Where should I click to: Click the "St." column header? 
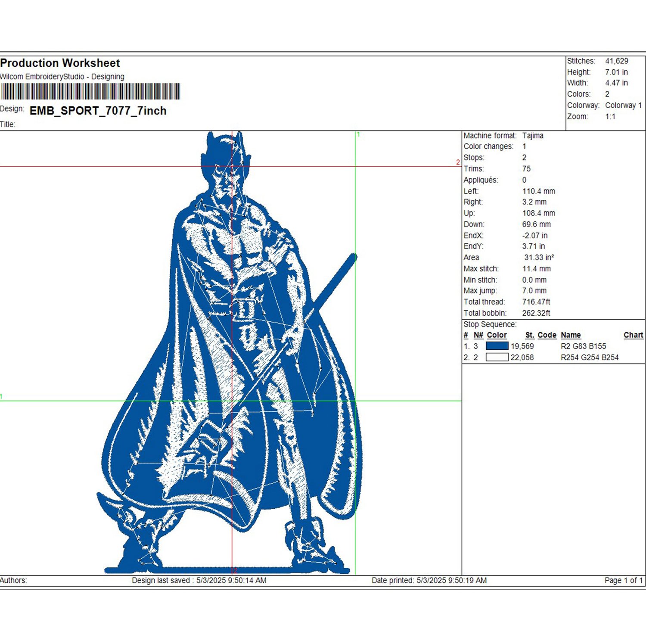tap(530, 335)
